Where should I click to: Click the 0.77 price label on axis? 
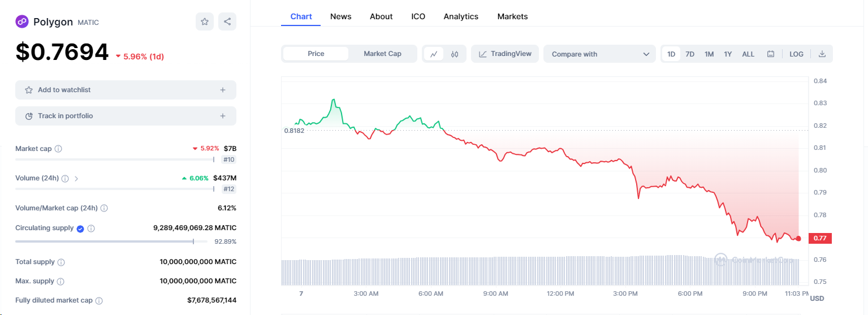820,238
